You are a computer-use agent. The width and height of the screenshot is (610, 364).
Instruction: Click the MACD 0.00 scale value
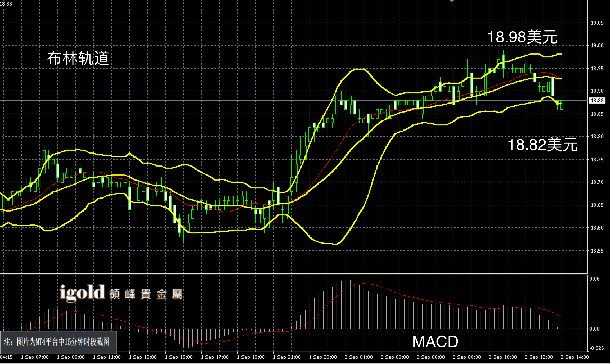tap(594, 329)
